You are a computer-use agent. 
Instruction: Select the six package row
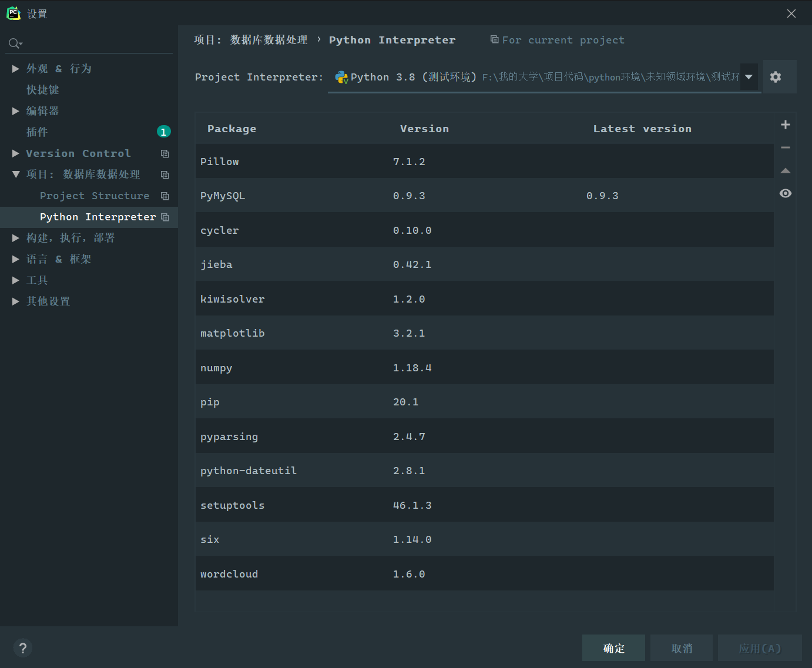(x=484, y=539)
